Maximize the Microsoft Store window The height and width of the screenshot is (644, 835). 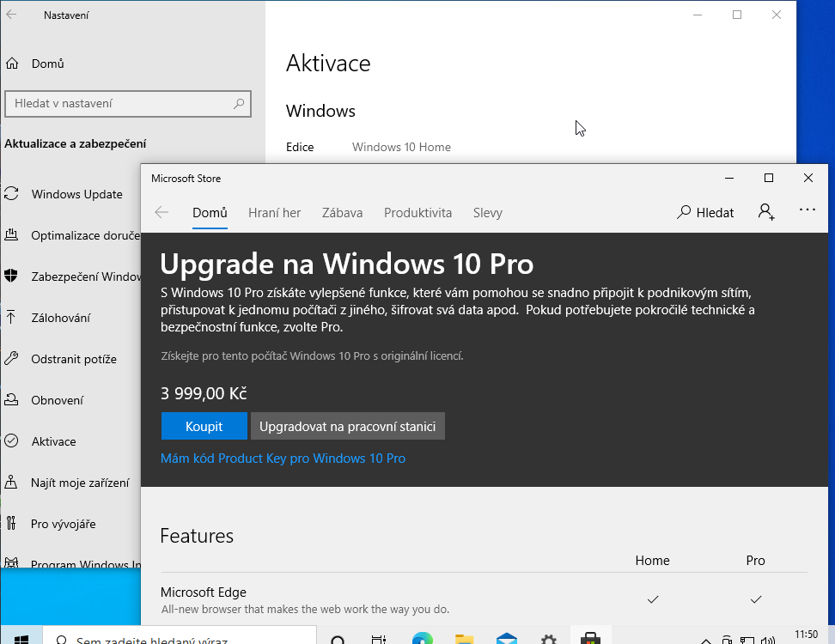click(769, 178)
